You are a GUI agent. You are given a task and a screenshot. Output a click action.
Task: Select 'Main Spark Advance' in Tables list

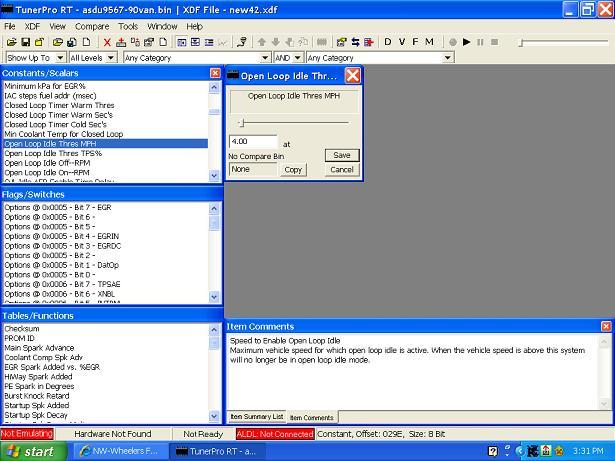point(38,348)
